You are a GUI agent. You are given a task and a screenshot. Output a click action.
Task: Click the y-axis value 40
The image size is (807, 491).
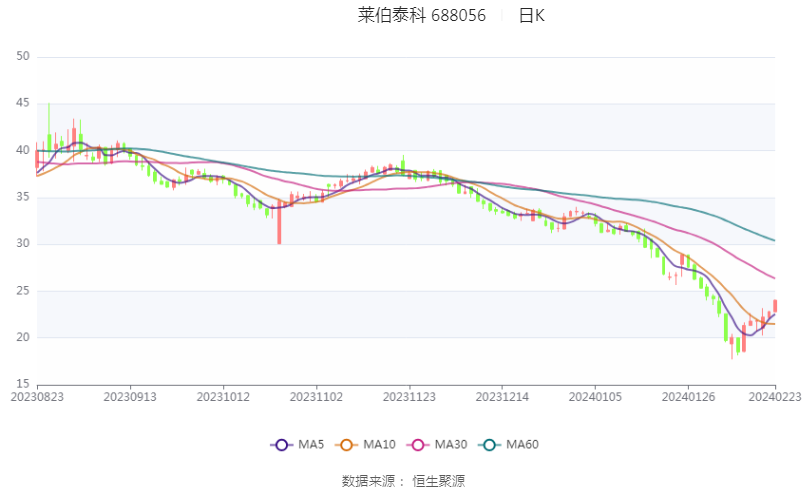click(23, 150)
